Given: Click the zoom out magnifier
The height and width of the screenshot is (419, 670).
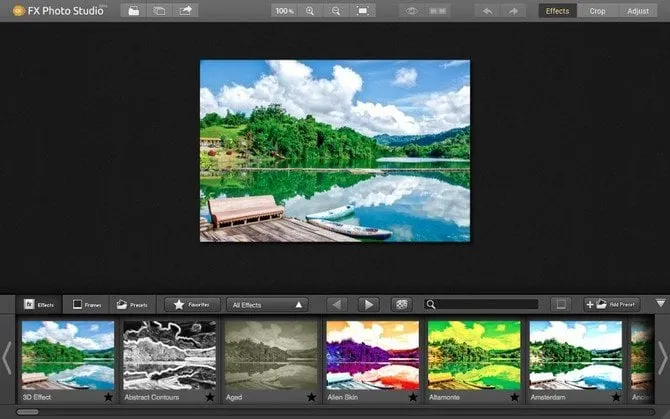Looking at the screenshot, I should click(336, 10).
